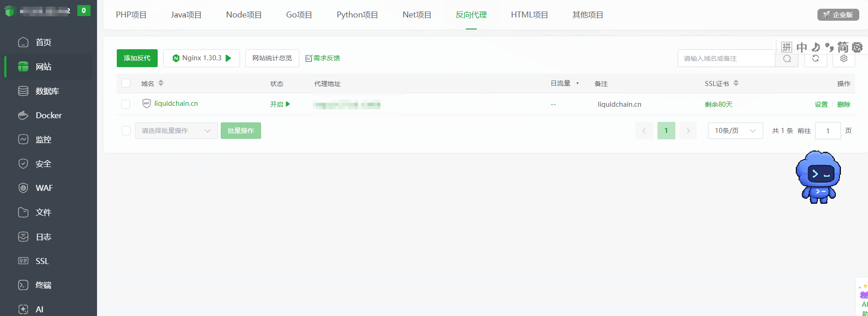The height and width of the screenshot is (316, 868).
Task: Open the Docker whale icon
Action: click(x=23, y=115)
